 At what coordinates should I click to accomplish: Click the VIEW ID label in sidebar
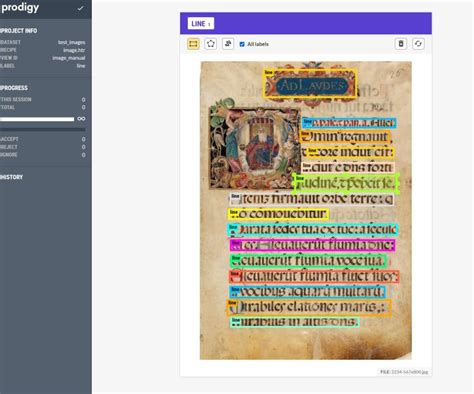tap(9, 58)
